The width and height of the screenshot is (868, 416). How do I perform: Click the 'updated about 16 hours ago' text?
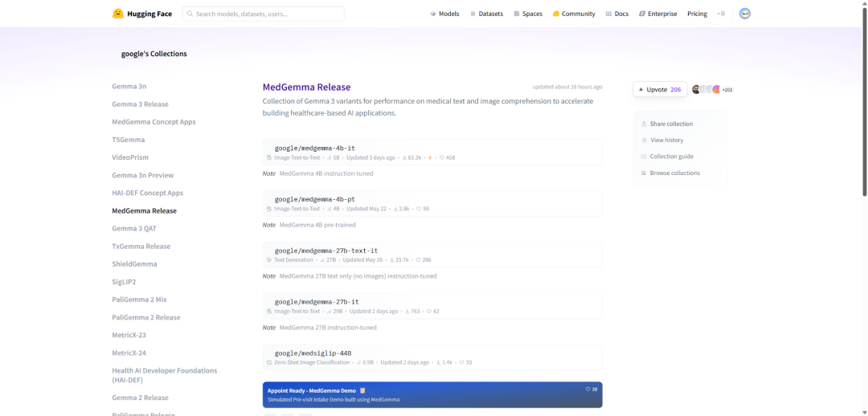567,87
